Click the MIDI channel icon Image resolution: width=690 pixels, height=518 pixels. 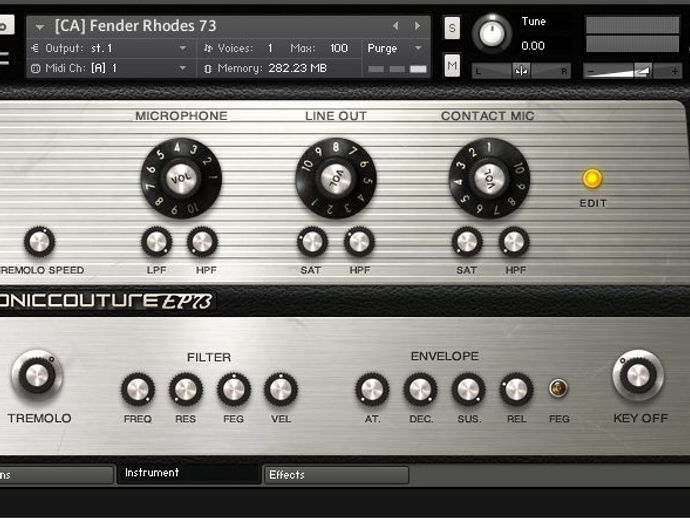pyautogui.click(x=36, y=68)
